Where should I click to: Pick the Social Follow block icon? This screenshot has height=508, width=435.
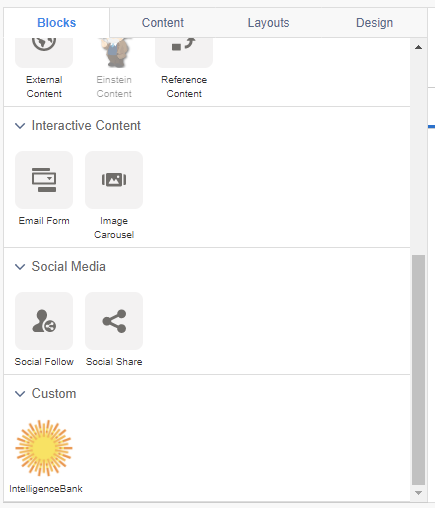[44, 321]
